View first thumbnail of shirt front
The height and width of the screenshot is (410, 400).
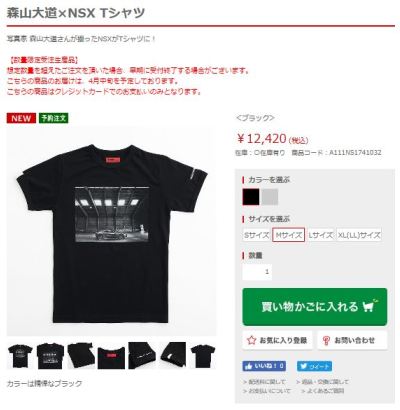pyautogui.click(x=20, y=356)
